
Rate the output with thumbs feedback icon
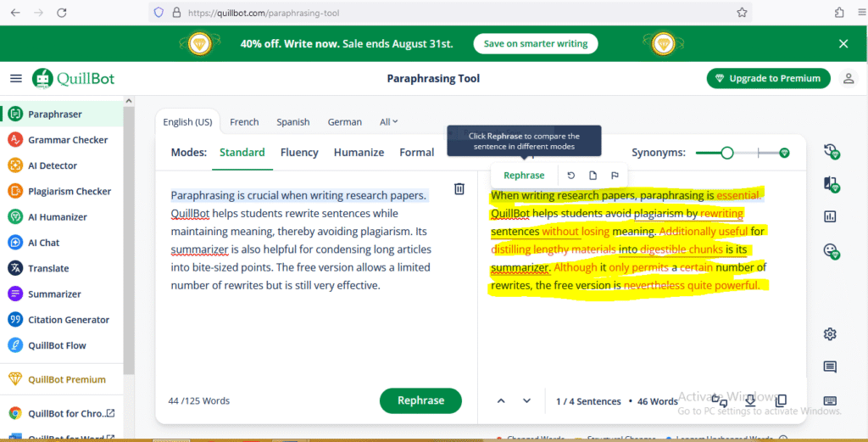coord(719,400)
